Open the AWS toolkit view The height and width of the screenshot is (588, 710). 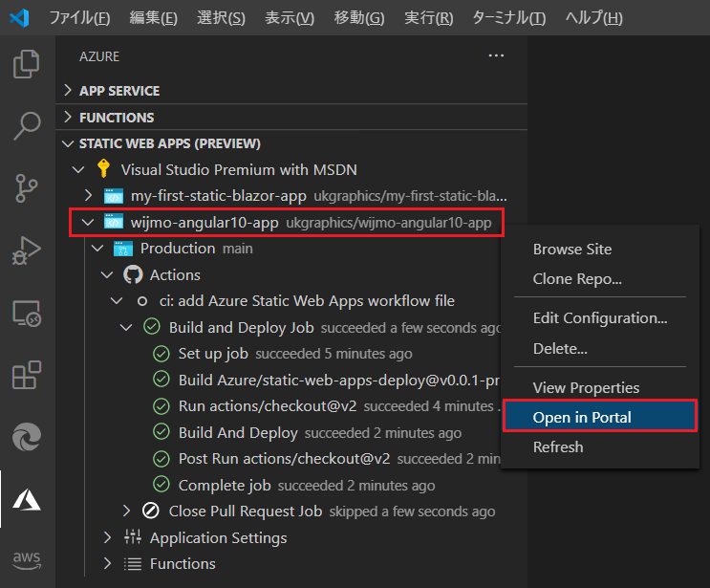27,560
